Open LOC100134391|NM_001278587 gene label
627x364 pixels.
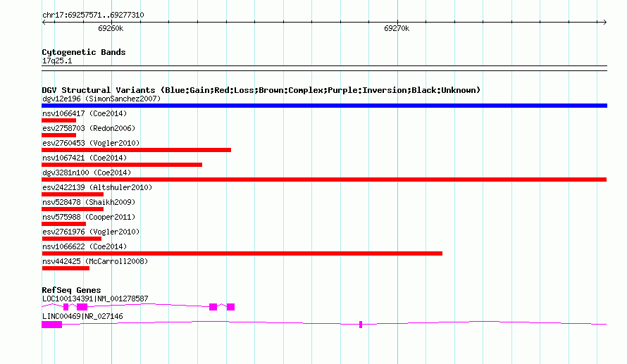tap(95, 299)
